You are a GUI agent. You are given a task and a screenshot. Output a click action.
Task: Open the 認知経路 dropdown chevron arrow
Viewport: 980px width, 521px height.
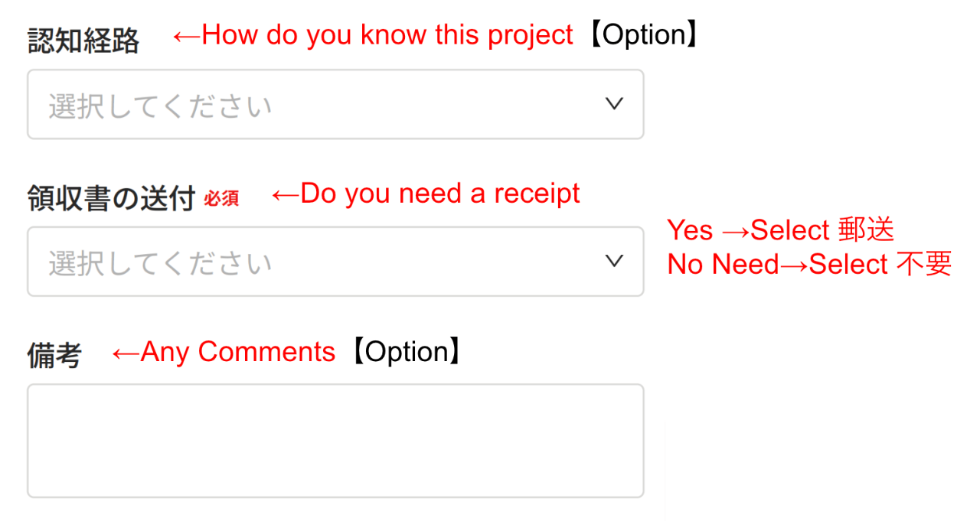pyautogui.click(x=614, y=104)
